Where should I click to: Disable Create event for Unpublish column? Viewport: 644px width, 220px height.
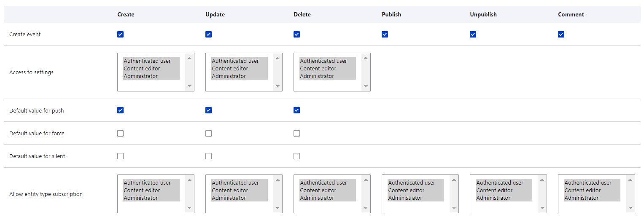473,35
